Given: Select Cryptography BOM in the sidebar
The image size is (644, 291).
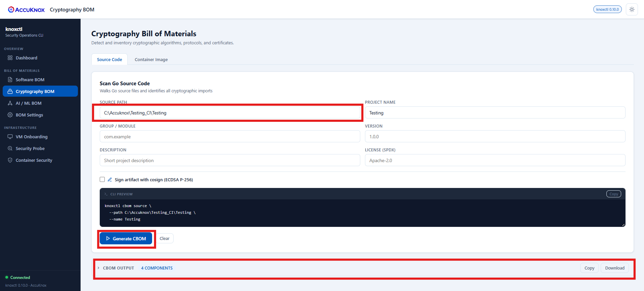Looking at the screenshot, I should (x=40, y=91).
